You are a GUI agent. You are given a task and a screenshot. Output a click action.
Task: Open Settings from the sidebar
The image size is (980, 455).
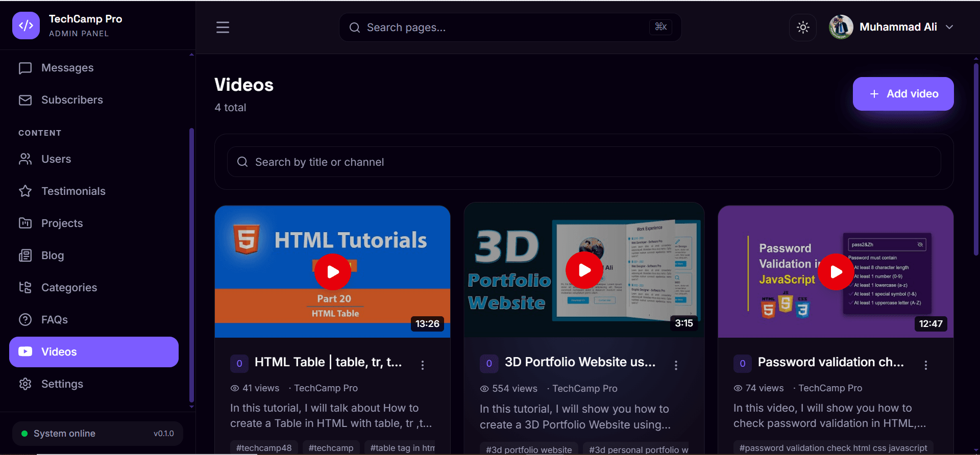pyautogui.click(x=94, y=384)
